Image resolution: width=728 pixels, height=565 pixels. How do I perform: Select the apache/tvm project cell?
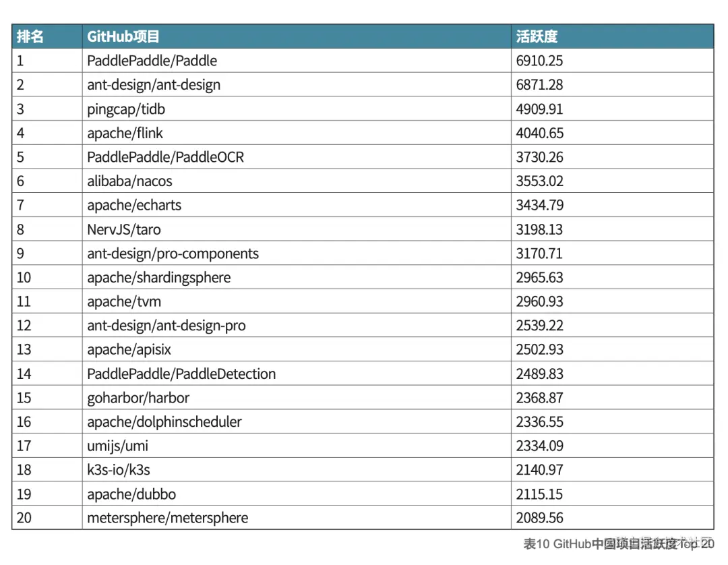coord(297,301)
